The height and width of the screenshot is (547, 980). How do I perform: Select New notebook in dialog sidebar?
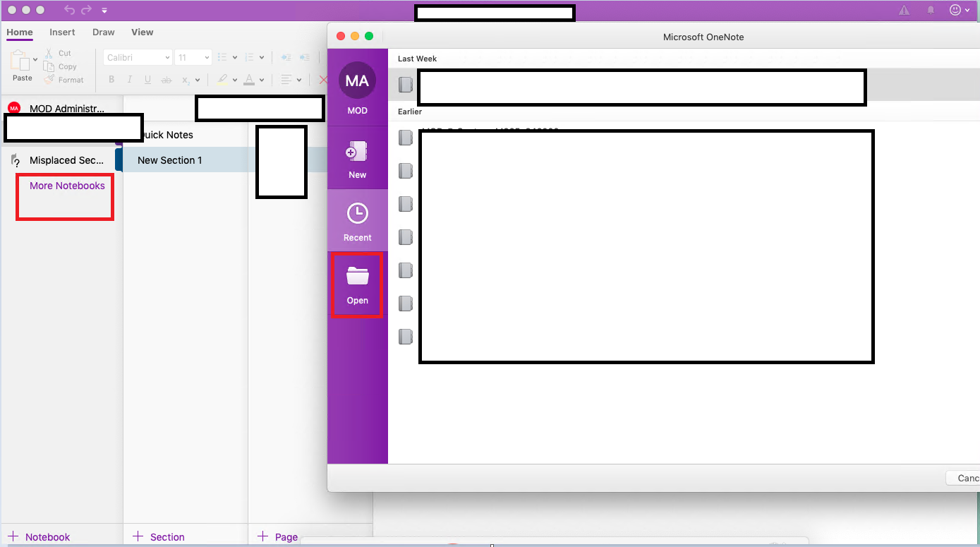pos(358,159)
